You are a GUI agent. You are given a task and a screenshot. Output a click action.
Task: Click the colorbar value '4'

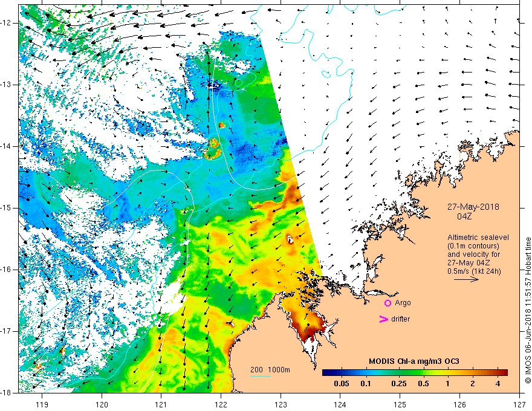click(498, 384)
